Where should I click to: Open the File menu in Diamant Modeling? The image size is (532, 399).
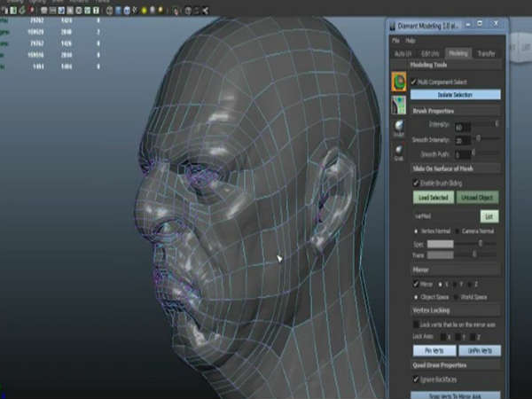coord(396,41)
